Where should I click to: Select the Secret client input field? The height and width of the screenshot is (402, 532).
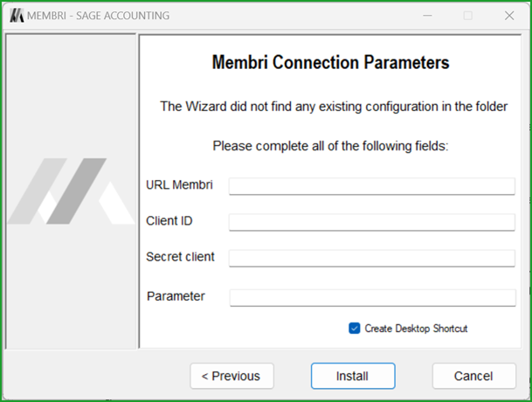[371, 258]
